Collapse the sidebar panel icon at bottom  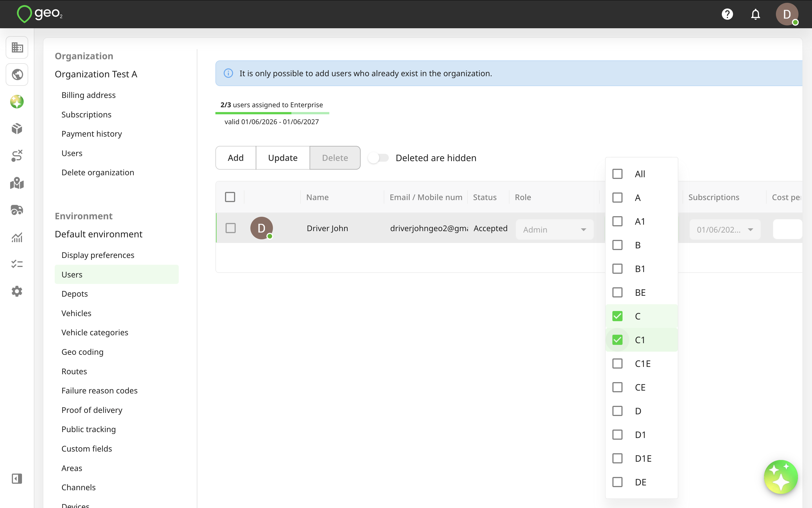click(17, 478)
